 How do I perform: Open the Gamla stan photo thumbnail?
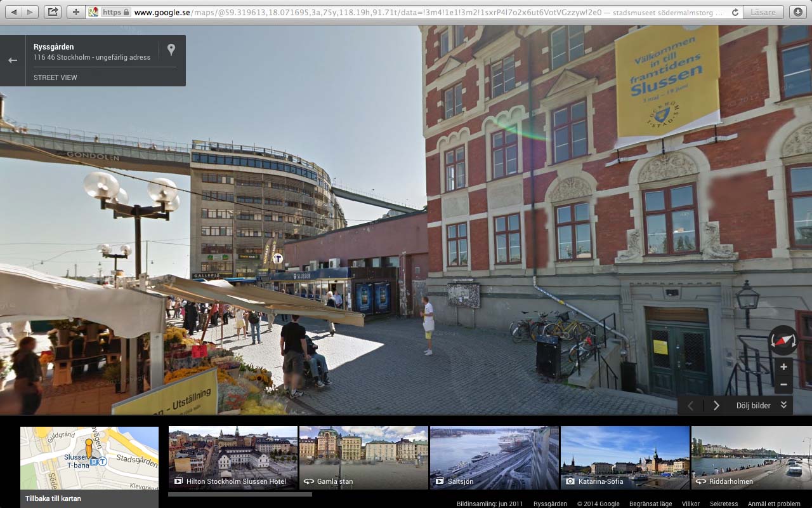[x=363, y=457]
